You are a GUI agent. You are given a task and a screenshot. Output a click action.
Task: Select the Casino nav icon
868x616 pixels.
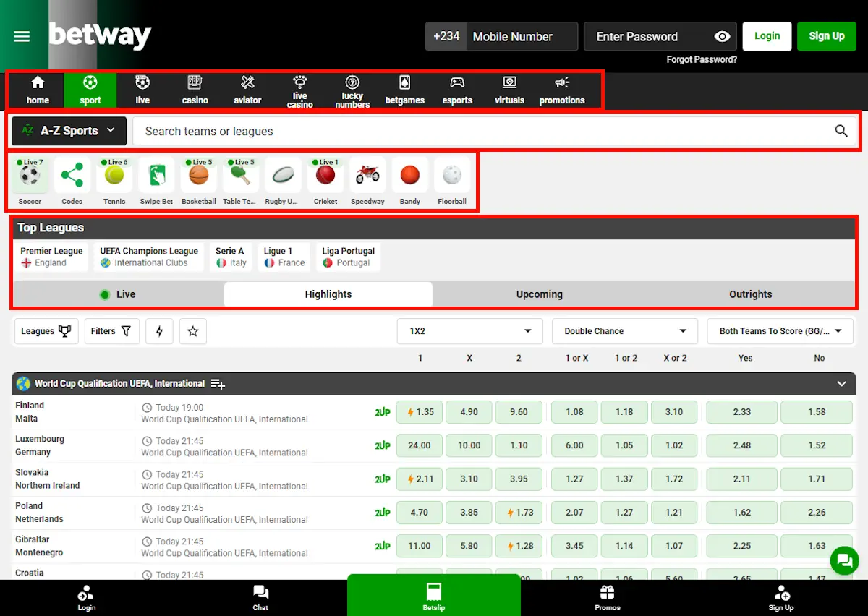(x=195, y=89)
